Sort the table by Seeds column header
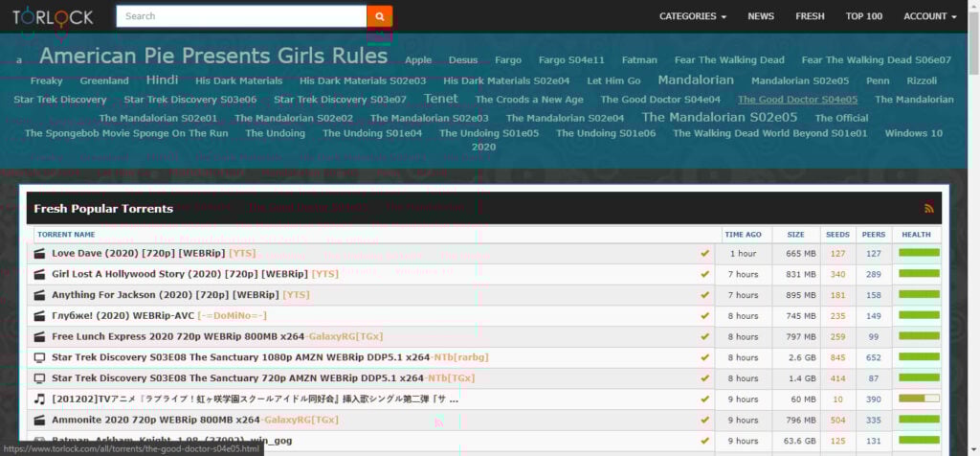Viewport: 980px width, 456px height. (837, 235)
